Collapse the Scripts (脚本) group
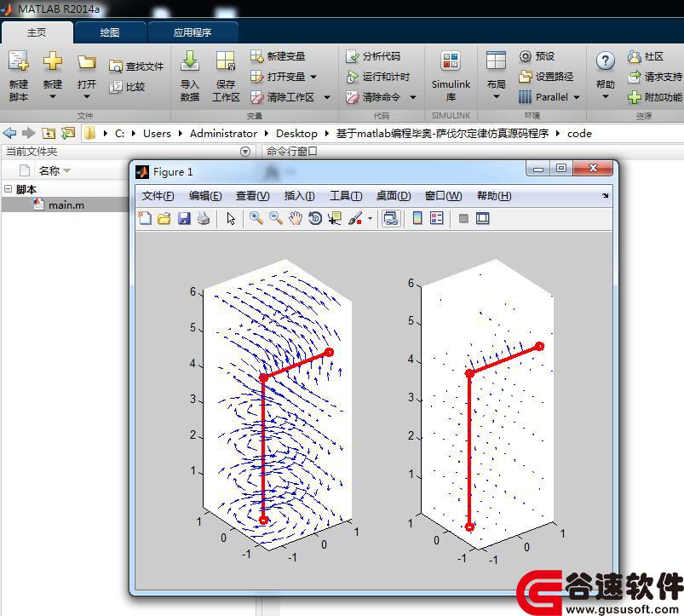The image size is (684, 616). 8,189
